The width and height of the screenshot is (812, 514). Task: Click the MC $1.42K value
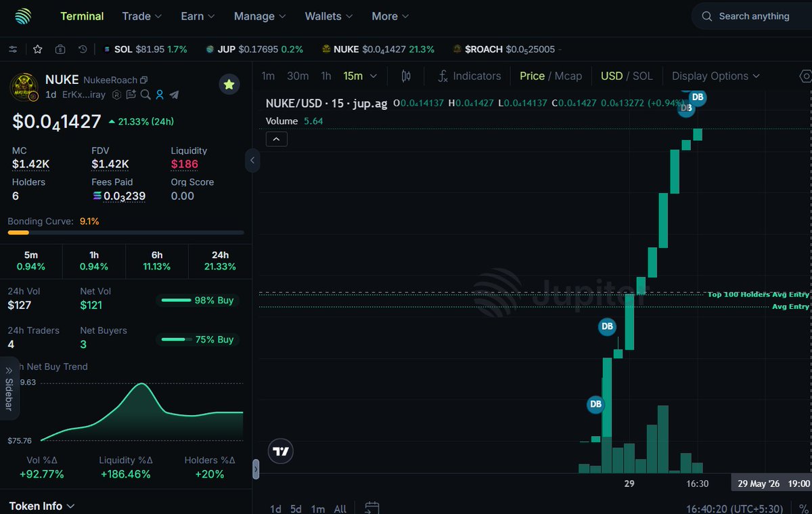[30, 164]
